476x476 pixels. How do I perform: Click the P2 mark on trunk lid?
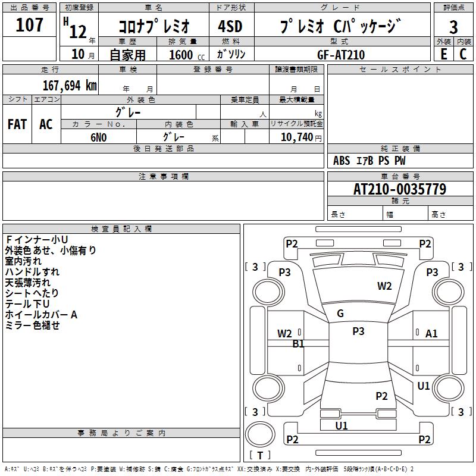point(381,396)
